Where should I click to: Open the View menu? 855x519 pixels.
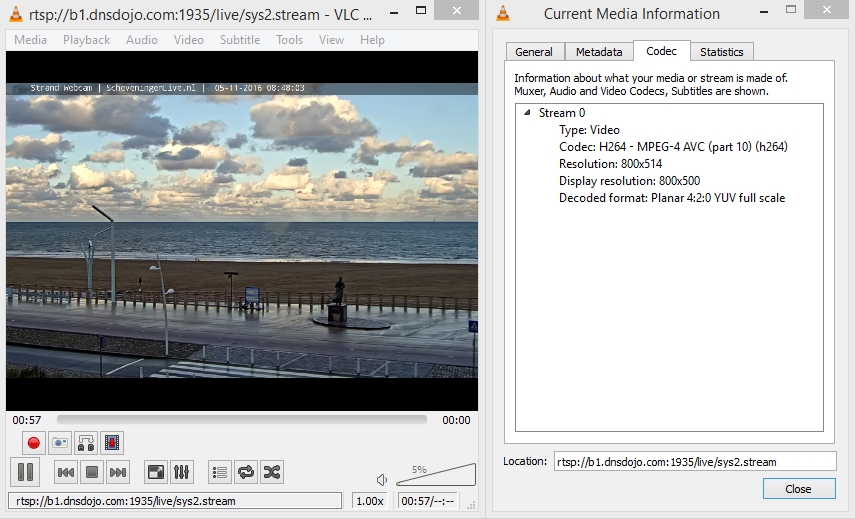[331, 40]
